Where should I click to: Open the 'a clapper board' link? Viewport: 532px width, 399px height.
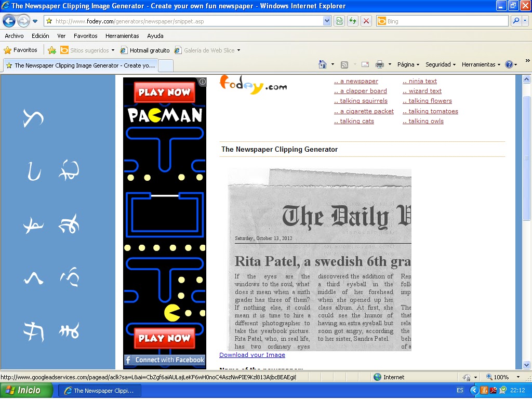click(361, 91)
